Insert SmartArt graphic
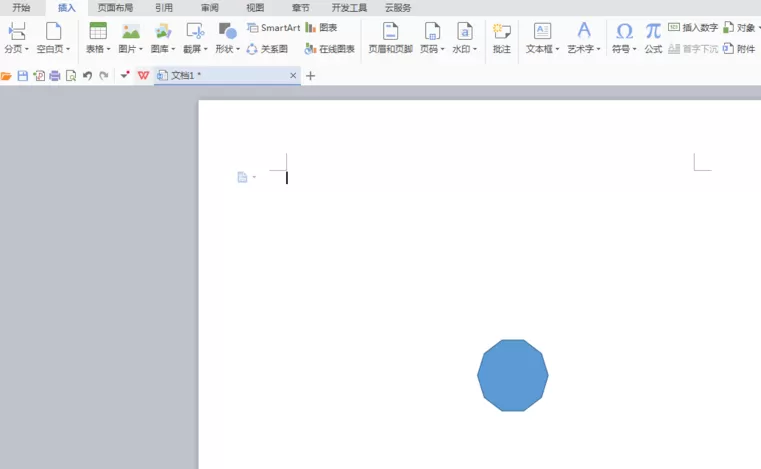 (x=274, y=28)
